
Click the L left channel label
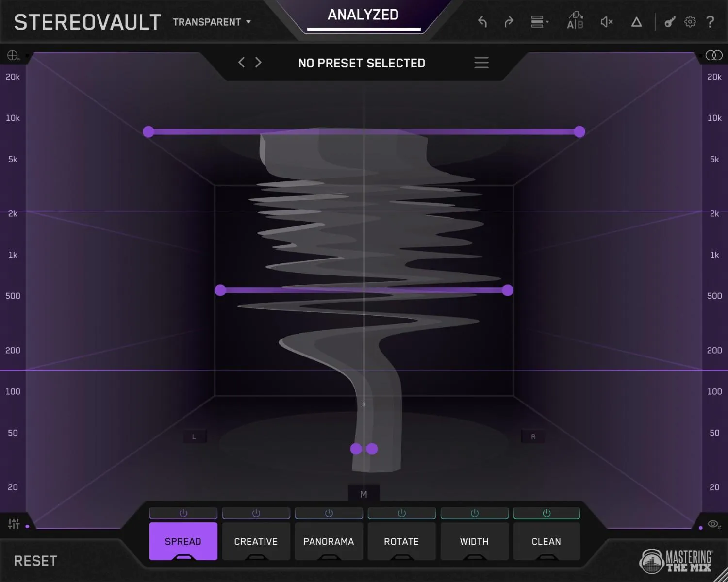coord(194,436)
